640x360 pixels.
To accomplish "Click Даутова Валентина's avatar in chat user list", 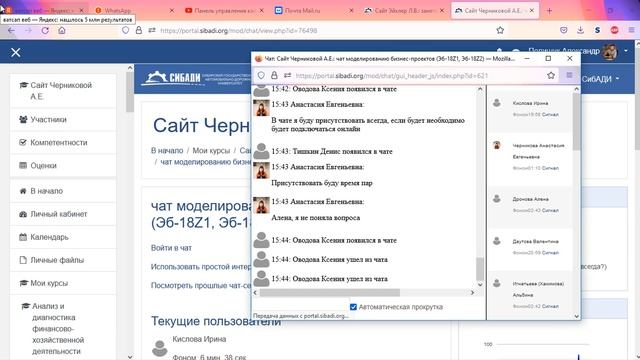I will coord(497,241).
